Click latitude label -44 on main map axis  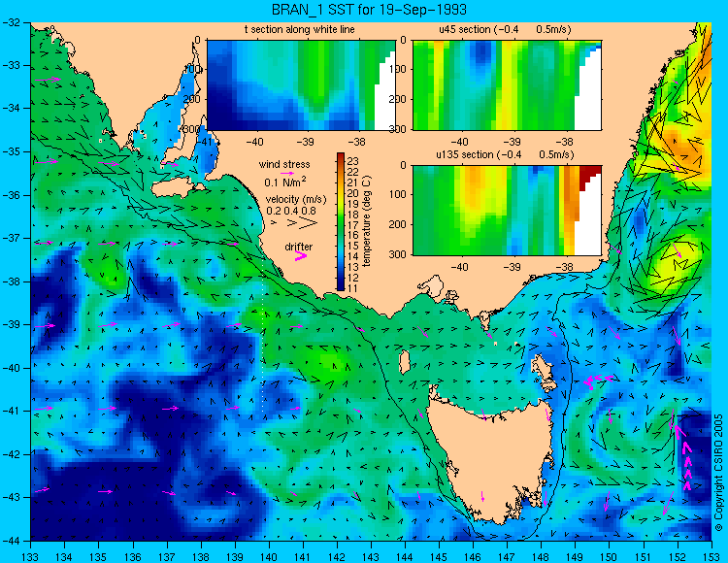pos(11,541)
